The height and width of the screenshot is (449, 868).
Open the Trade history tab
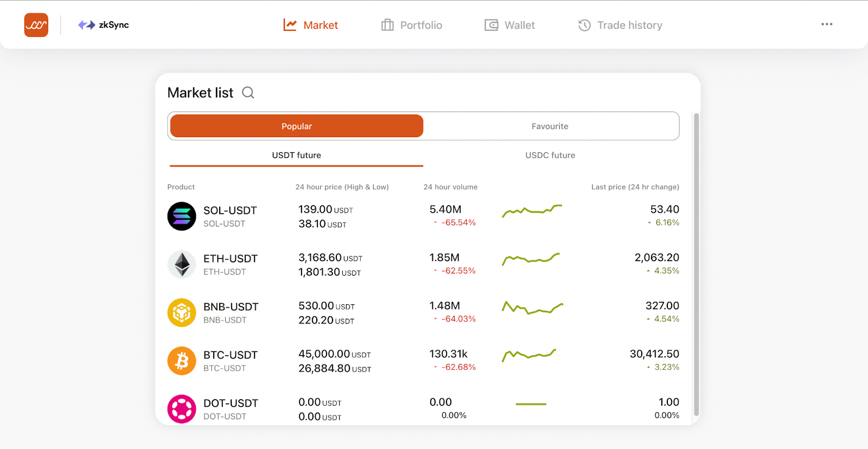(x=620, y=25)
